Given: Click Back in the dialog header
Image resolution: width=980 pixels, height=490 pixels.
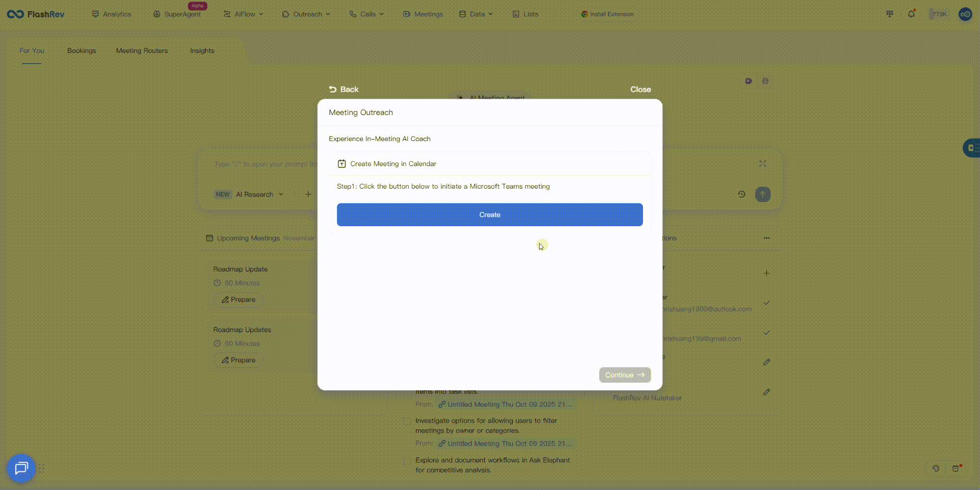Looking at the screenshot, I should 344,90.
